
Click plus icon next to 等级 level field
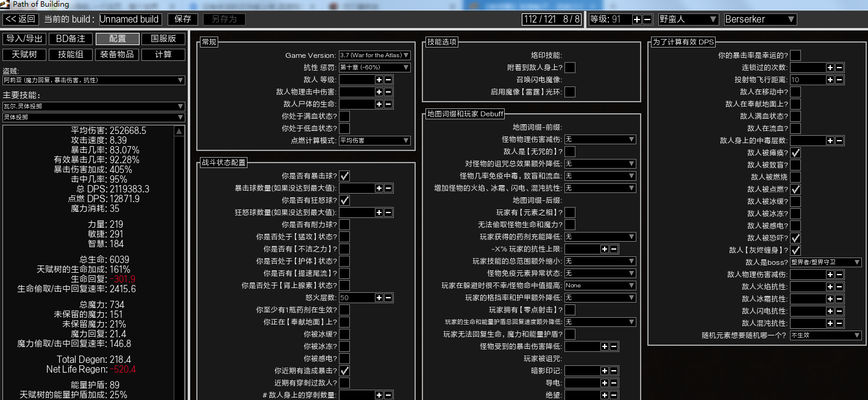tap(636, 19)
